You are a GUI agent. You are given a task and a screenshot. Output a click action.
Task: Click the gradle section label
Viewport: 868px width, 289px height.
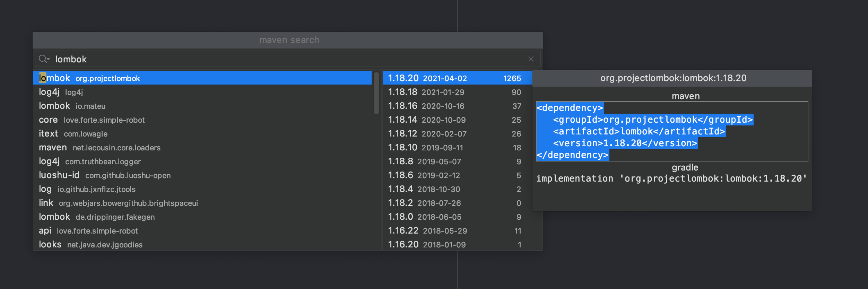click(x=685, y=167)
